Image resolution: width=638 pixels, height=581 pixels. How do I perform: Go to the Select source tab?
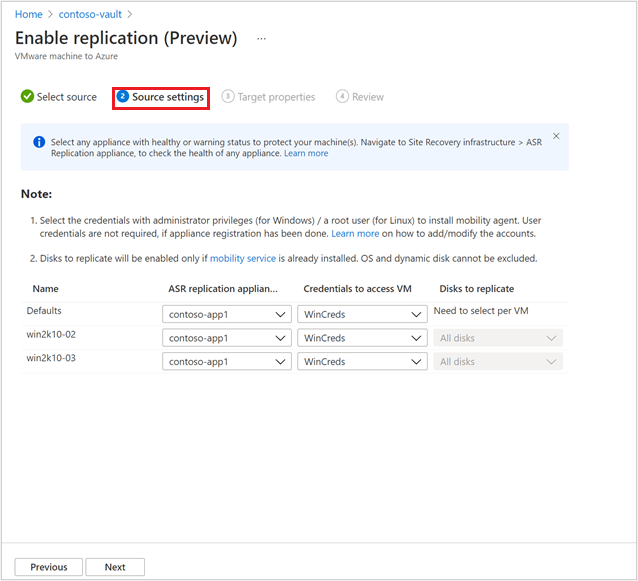[x=66, y=97]
